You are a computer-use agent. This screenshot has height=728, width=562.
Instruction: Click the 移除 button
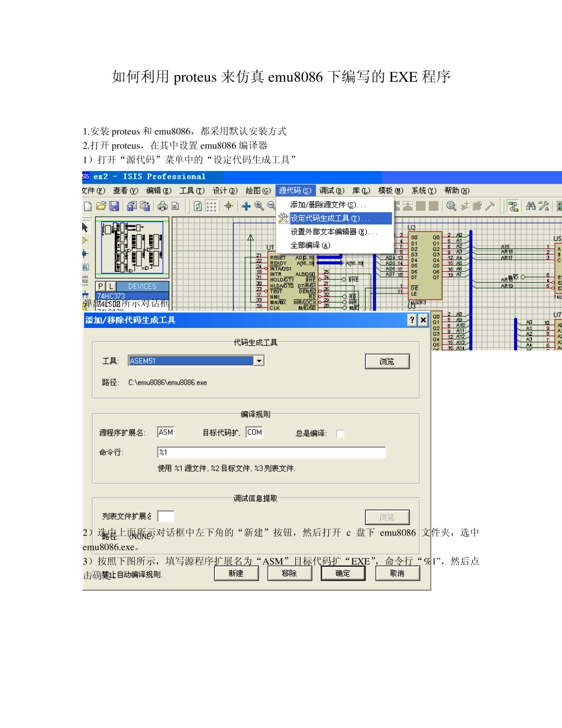tap(289, 574)
